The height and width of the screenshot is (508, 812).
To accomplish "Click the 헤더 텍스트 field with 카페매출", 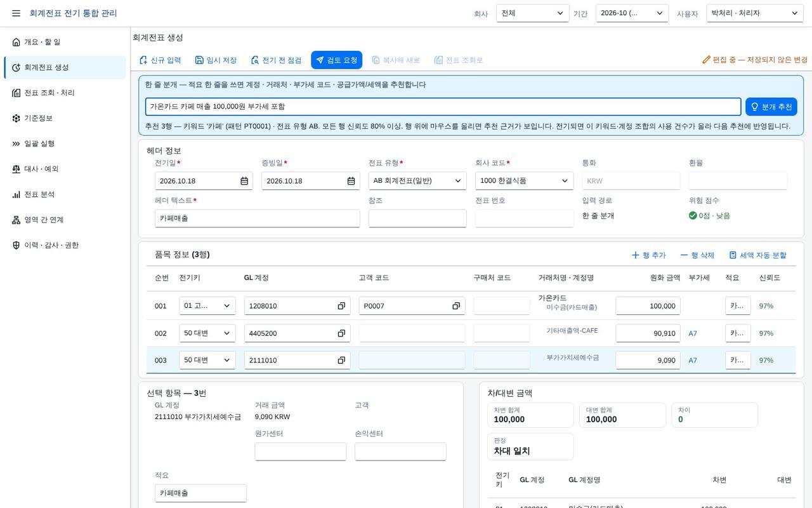I will pyautogui.click(x=257, y=218).
